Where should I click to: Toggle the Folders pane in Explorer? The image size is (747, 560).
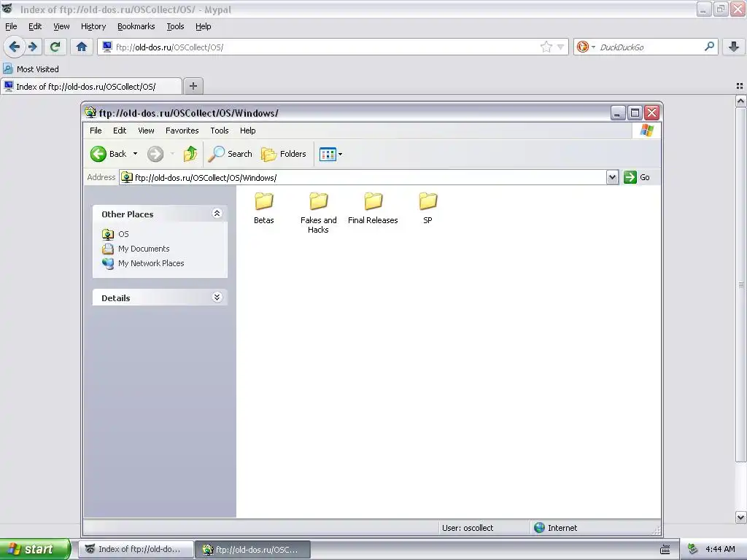(284, 154)
